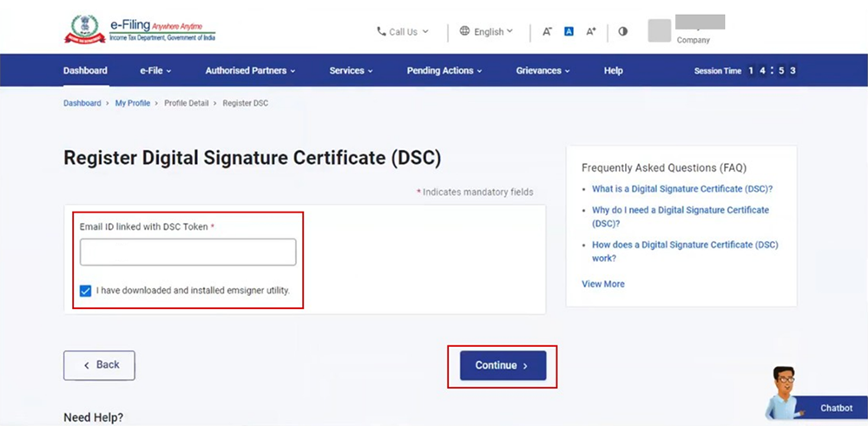
Task: Increase font size with A+ icon
Action: click(x=591, y=31)
